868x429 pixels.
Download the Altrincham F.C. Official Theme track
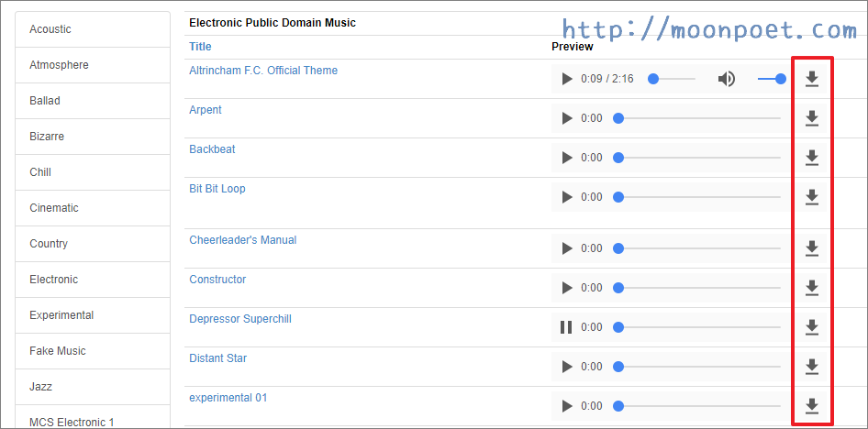(x=811, y=79)
